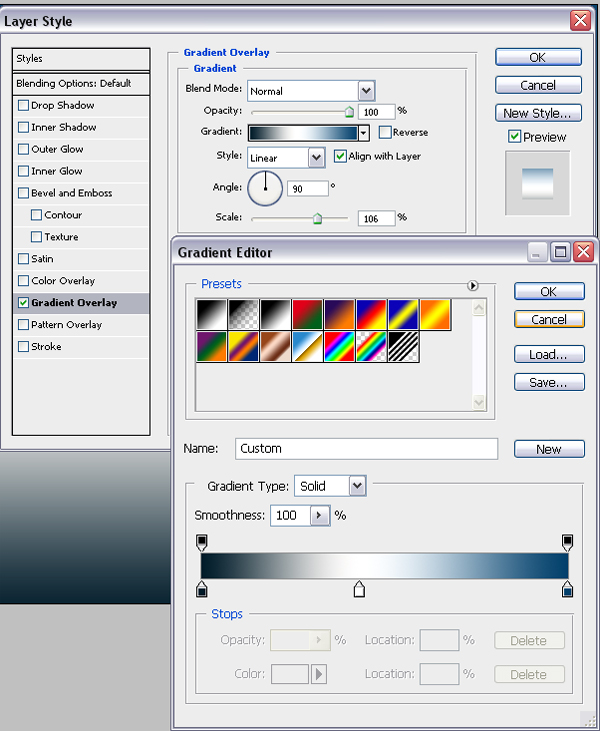Toggle the Reverse gradient checkbox
Screen dimensions: 600x731
pos(385,132)
